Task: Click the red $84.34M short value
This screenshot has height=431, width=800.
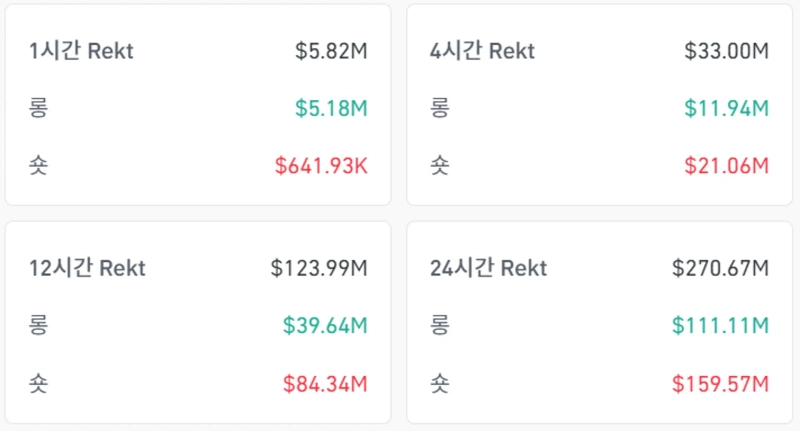Action: [325, 383]
